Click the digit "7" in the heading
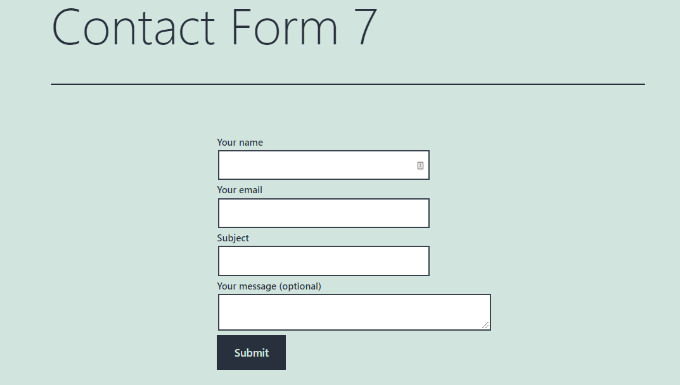 coord(368,27)
